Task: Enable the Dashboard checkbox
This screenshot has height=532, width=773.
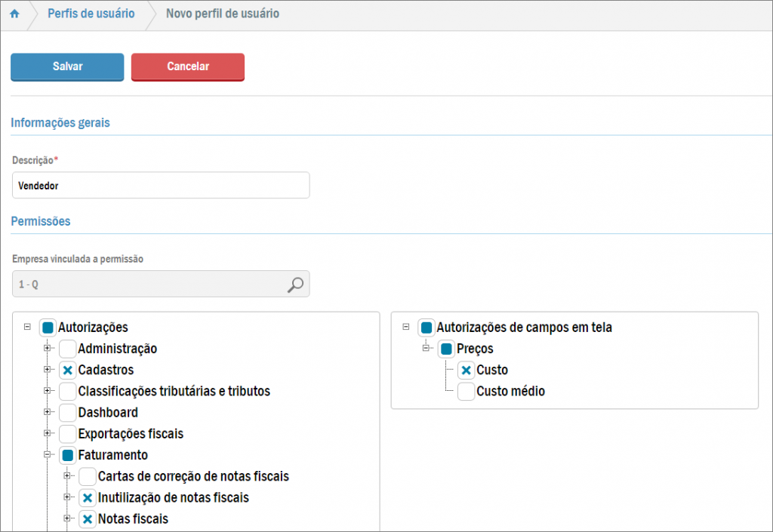Action: (67, 413)
